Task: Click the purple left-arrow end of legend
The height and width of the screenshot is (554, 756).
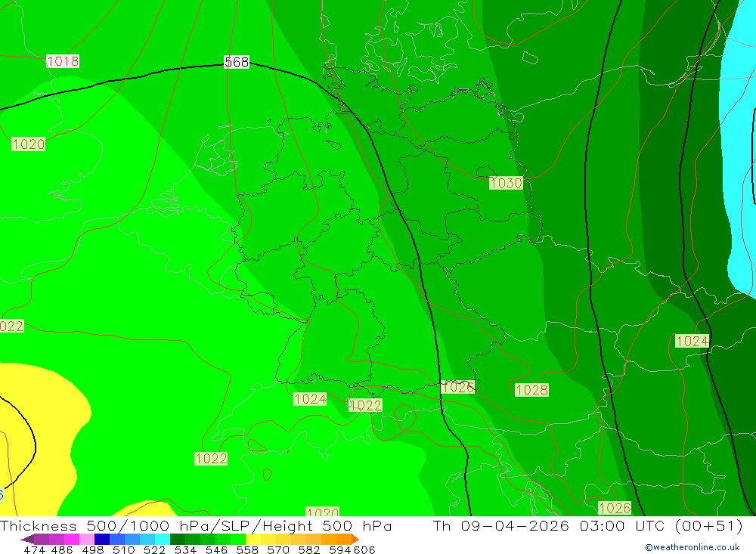Action: pyautogui.click(x=27, y=539)
